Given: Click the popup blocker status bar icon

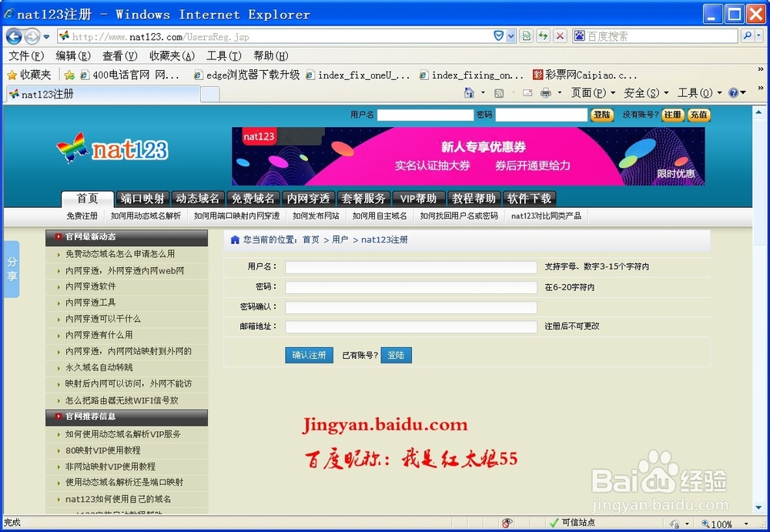Looking at the screenshot, I should tap(507, 523).
